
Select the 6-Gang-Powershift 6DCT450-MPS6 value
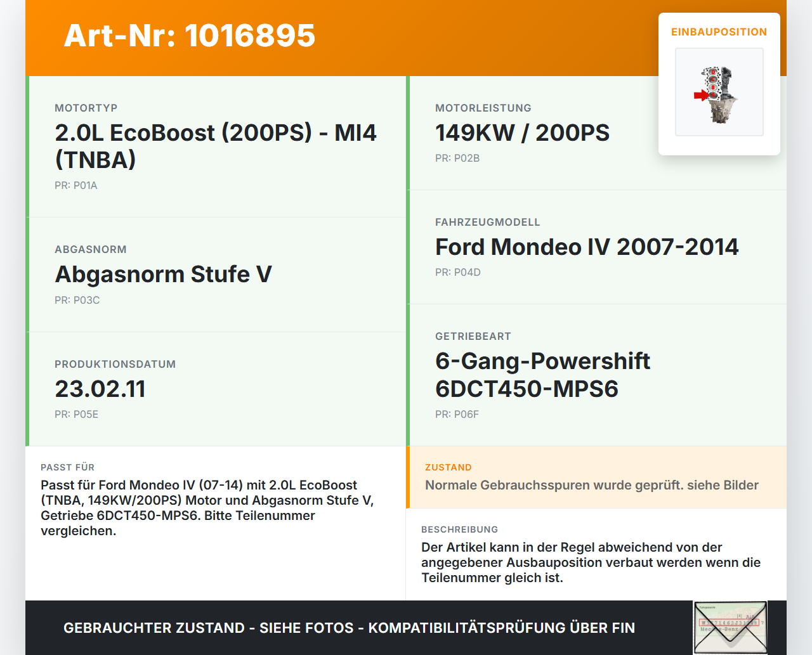(543, 375)
